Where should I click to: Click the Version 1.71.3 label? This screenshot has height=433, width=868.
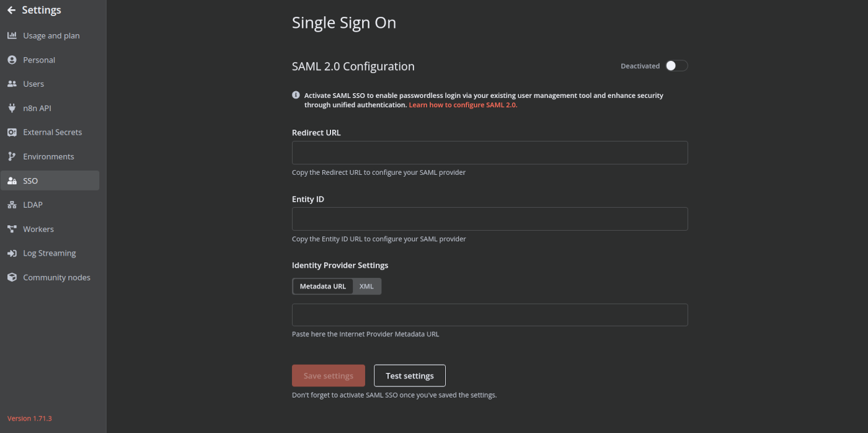29,418
